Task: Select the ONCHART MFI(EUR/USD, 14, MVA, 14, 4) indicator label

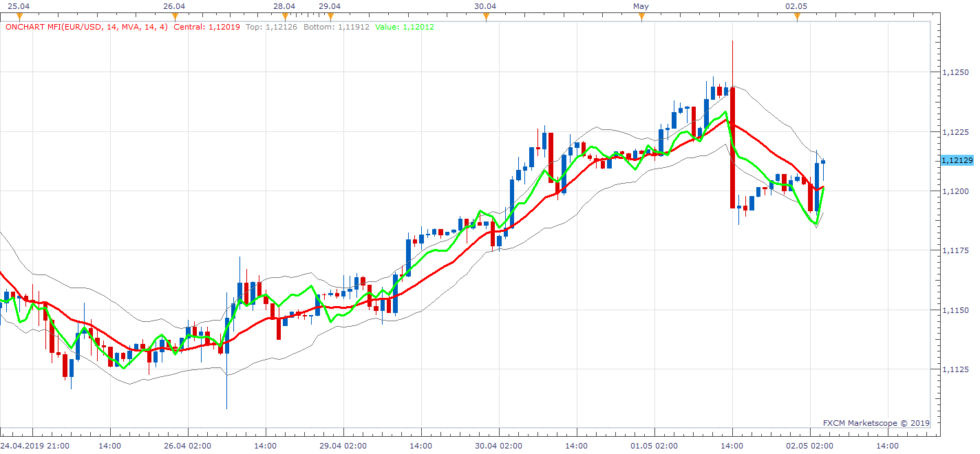Action: point(86,27)
